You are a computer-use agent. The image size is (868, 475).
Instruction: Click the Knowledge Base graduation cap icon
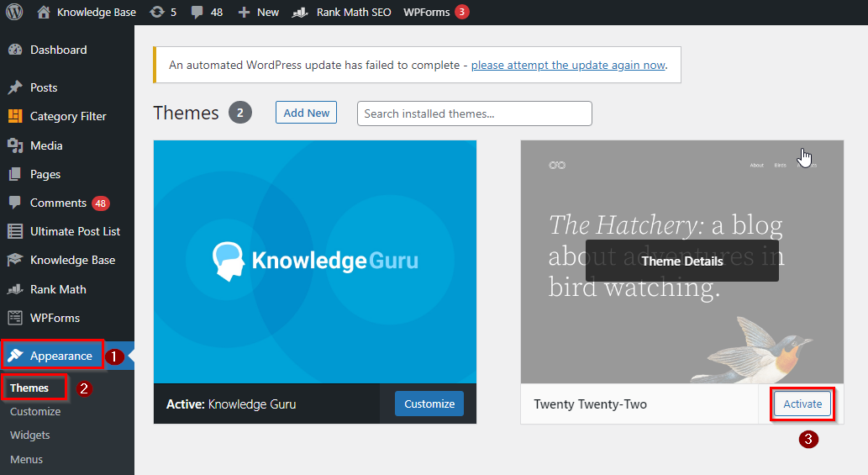[x=15, y=260]
